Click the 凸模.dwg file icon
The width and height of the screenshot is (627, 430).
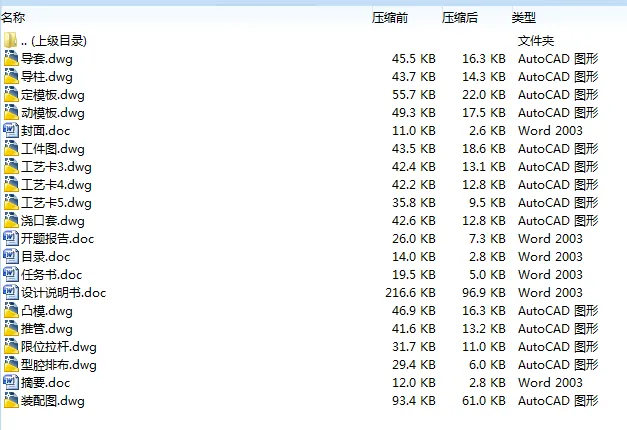[11, 310]
